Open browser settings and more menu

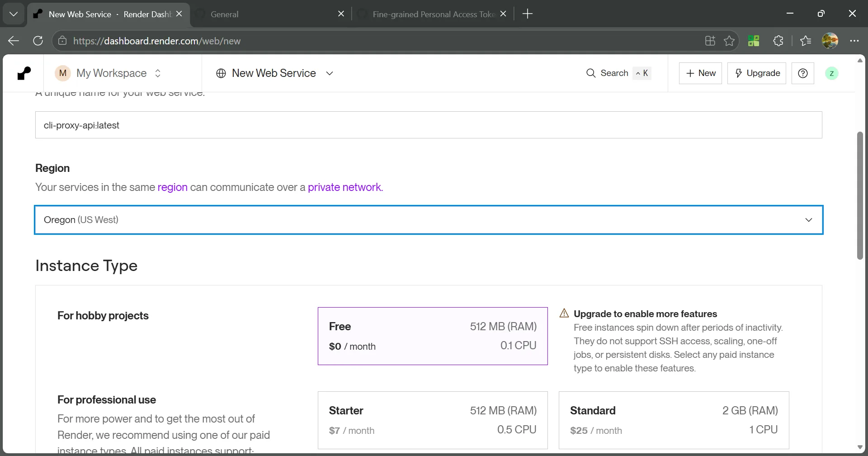pyautogui.click(x=854, y=41)
